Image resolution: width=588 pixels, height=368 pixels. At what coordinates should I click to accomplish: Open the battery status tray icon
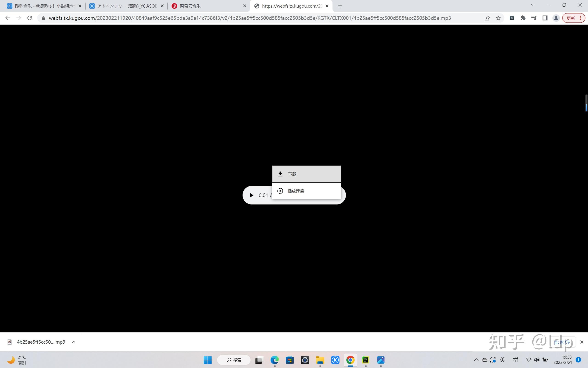545,360
